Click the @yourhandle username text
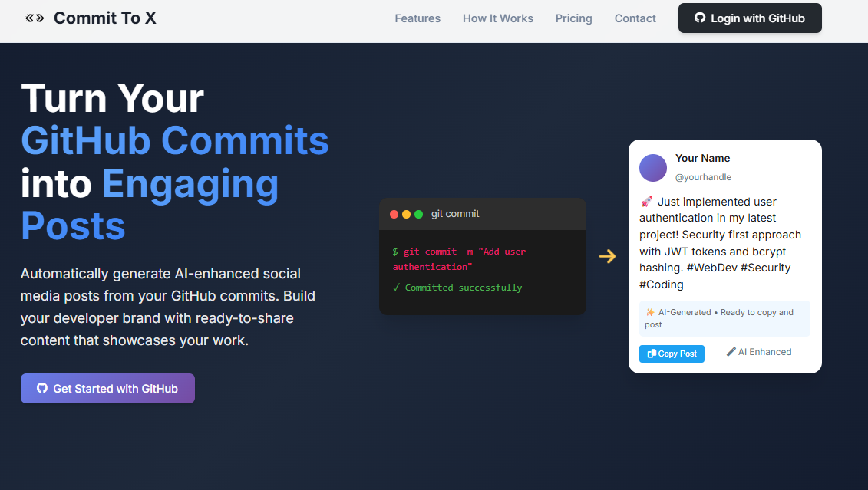The image size is (868, 490). [703, 176]
